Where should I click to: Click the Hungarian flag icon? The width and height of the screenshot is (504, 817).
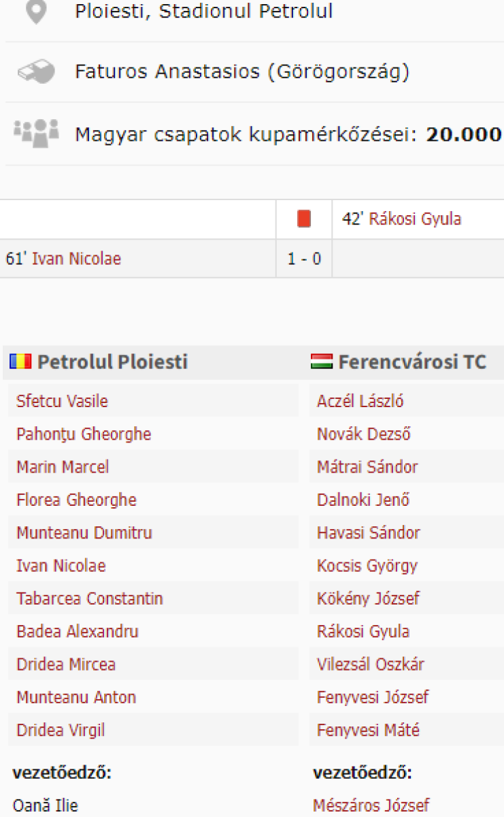pos(321,362)
